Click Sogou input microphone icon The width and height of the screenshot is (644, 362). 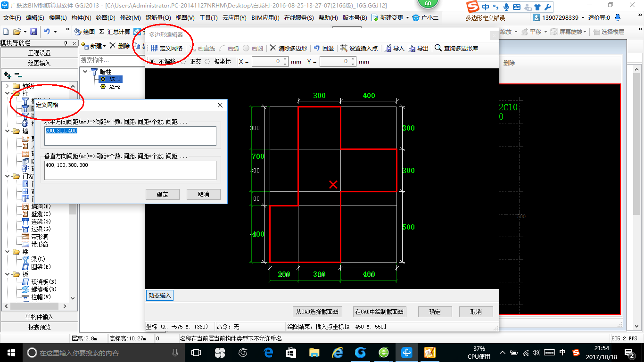[x=506, y=7]
